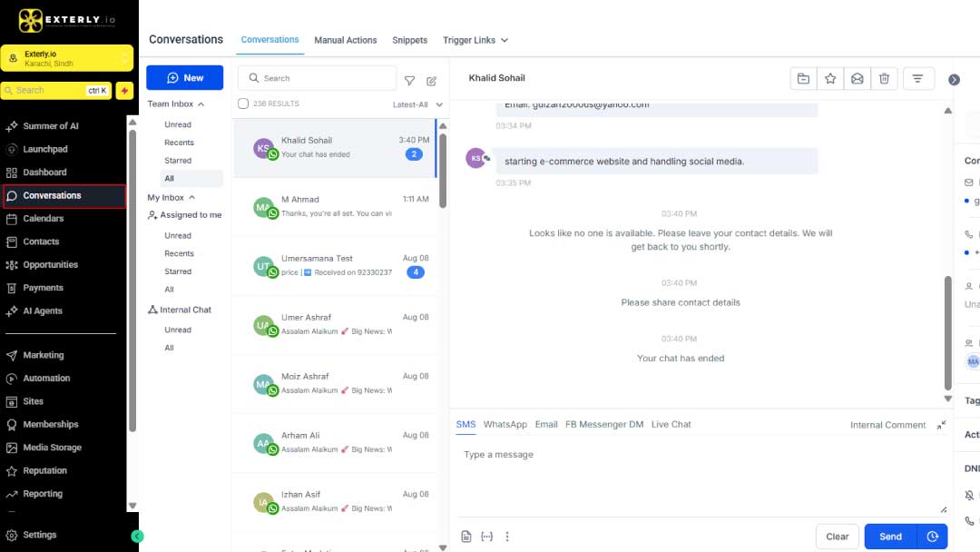Click the Type a message text field

(699, 472)
